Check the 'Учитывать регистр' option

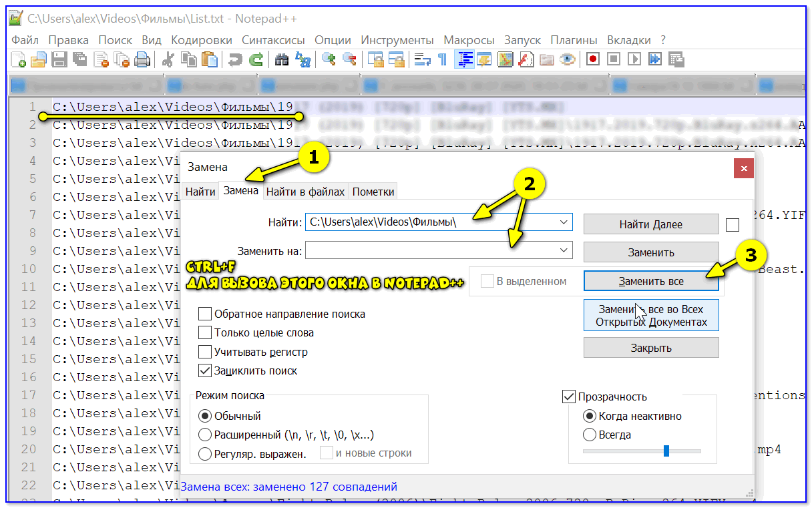tap(205, 352)
